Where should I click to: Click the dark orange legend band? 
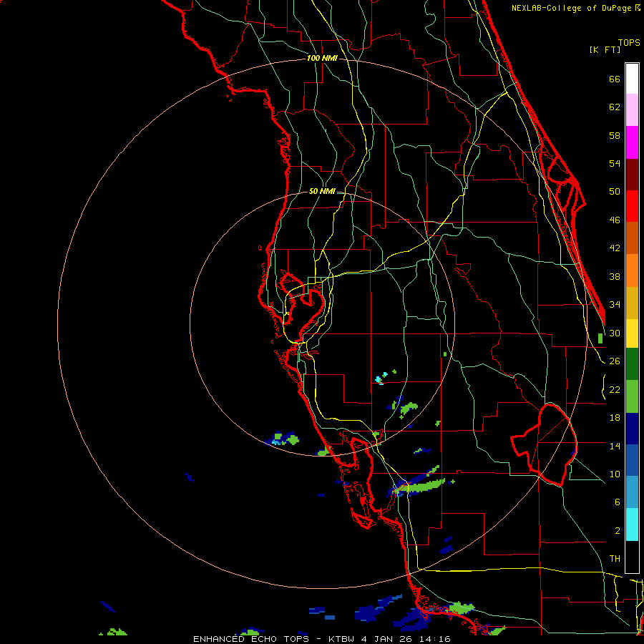(x=632, y=238)
